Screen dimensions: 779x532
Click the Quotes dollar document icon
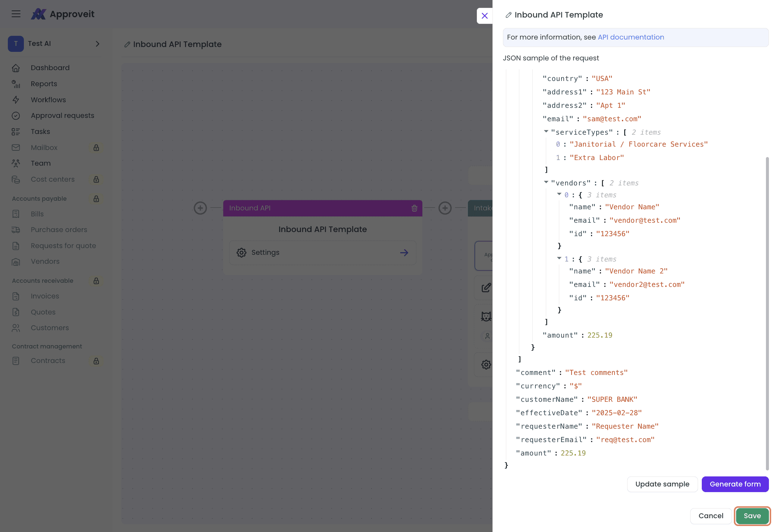16,312
